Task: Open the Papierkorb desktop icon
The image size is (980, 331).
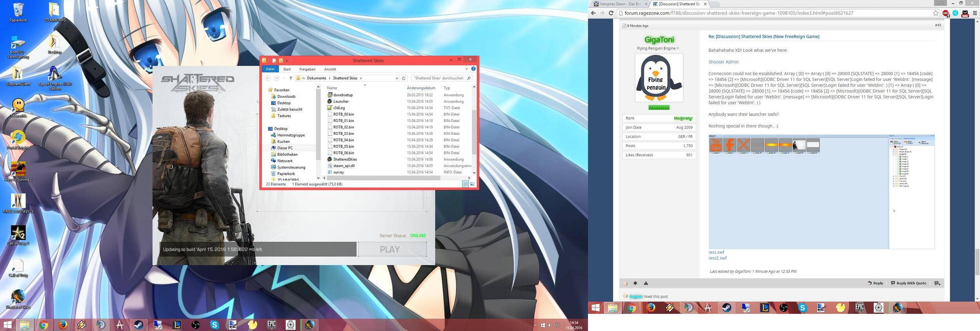Action: [18, 13]
